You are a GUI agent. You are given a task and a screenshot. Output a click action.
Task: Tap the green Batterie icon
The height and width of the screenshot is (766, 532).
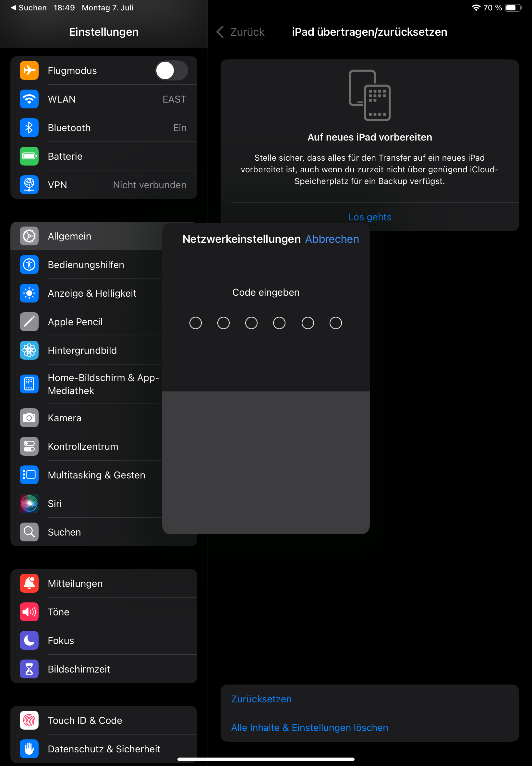(x=29, y=156)
